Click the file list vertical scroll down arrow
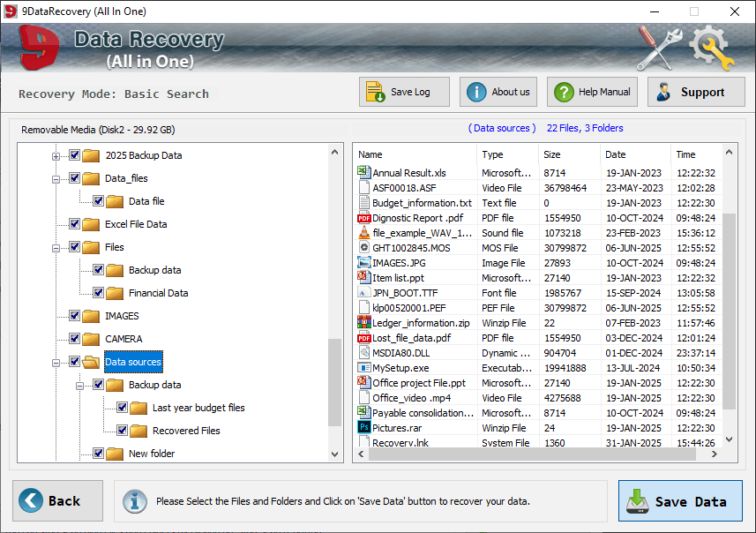 point(729,439)
